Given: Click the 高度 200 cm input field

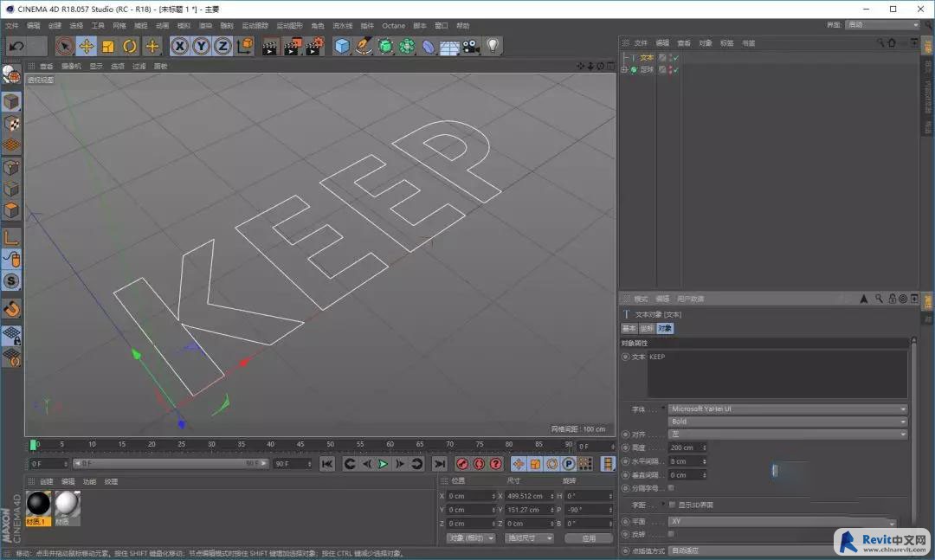Looking at the screenshot, I should 687,447.
